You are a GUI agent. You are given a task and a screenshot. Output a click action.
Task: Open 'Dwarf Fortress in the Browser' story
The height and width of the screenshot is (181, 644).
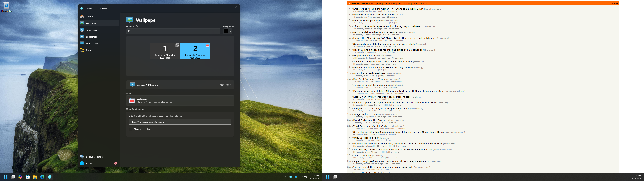[370, 120]
